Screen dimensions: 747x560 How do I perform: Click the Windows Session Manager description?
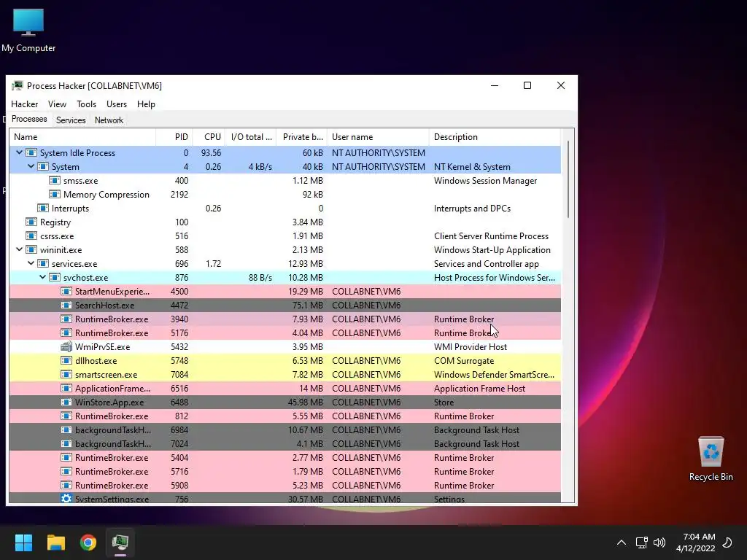[x=485, y=181]
